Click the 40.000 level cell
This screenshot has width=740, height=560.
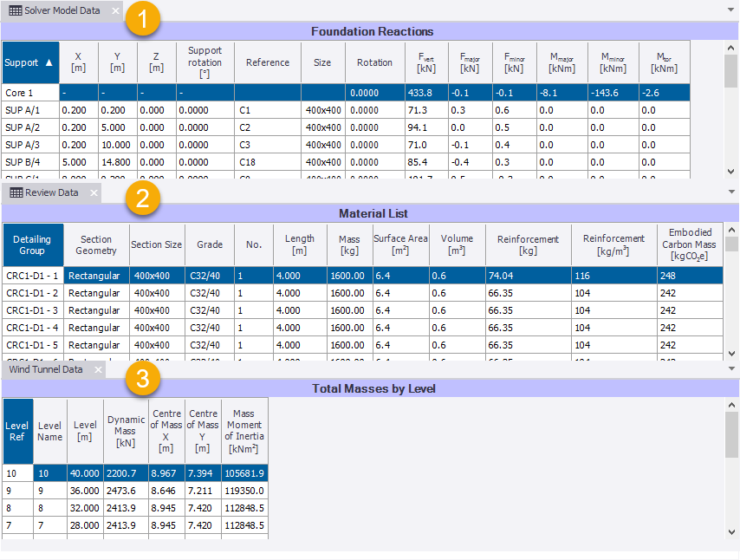pos(85,473)
